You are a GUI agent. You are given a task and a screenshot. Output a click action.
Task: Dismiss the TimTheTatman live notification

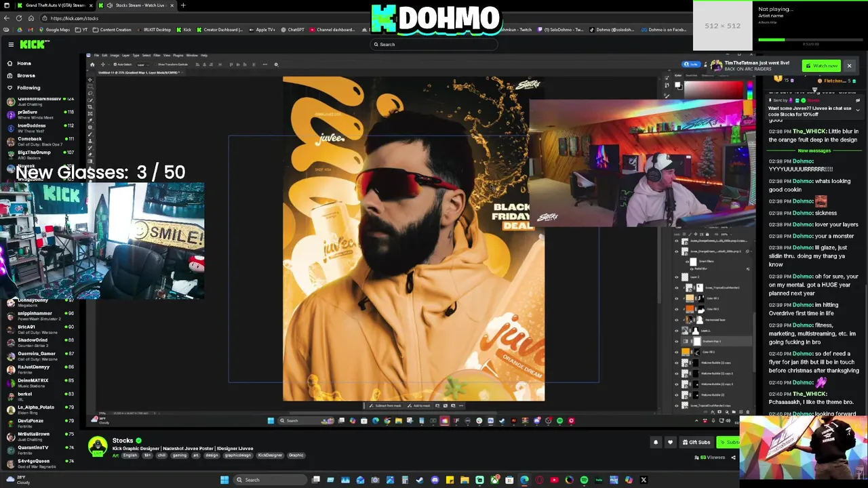849,66
